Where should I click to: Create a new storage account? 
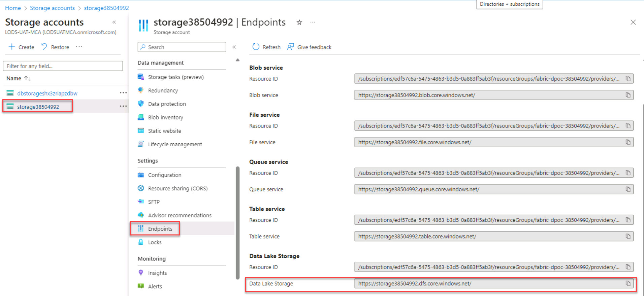[x=22, y=47]
